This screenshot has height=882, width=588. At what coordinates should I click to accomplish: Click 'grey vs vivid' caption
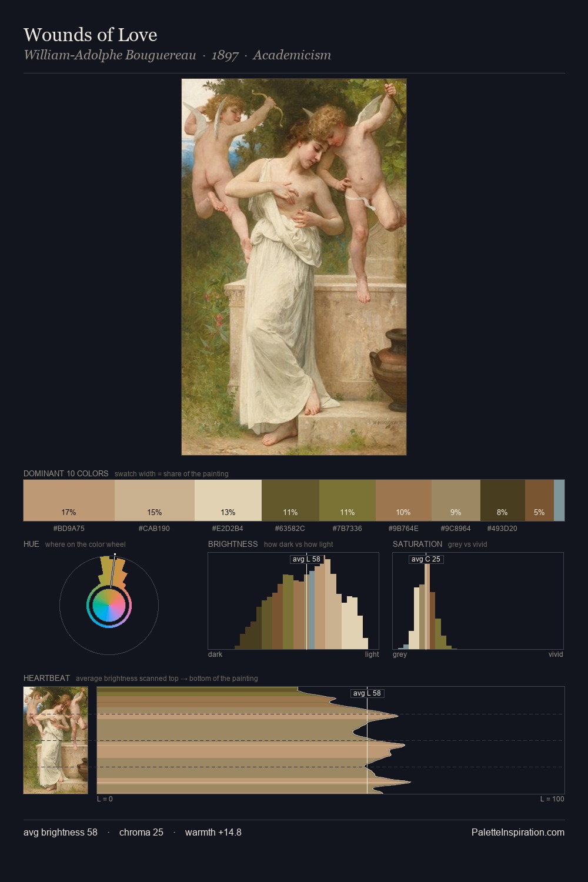(x=467, y=544)
